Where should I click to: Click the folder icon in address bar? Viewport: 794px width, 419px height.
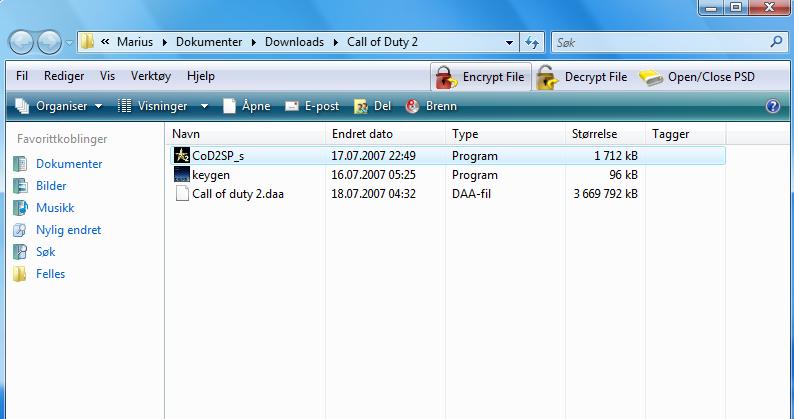pyautogui.click(x=88, y=42)
